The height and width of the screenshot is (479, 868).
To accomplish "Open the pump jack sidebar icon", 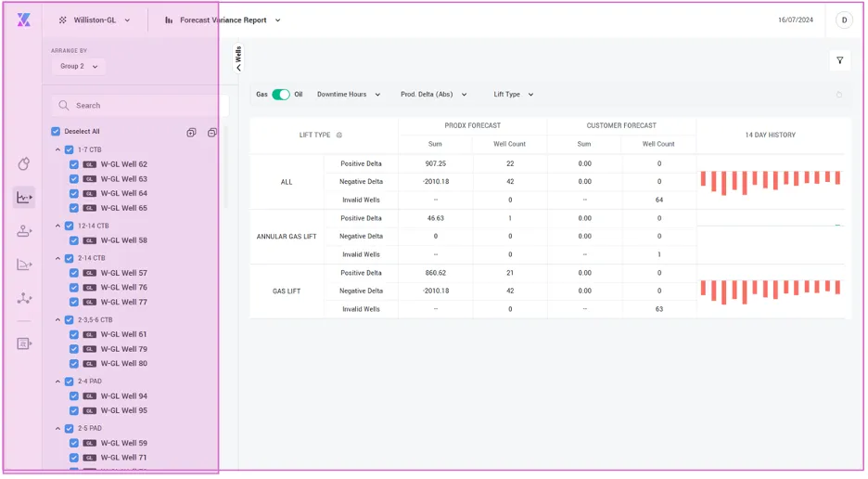I will point(24,230).
